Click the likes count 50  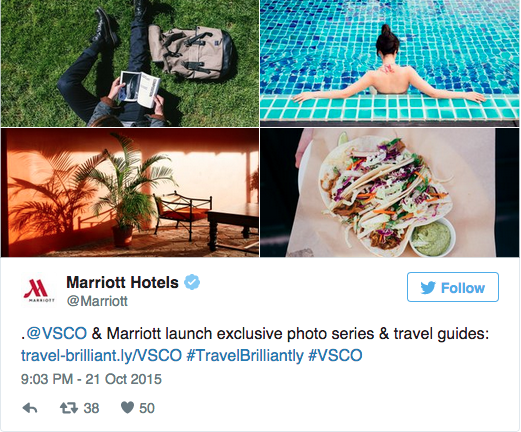(x=147, y=408)
